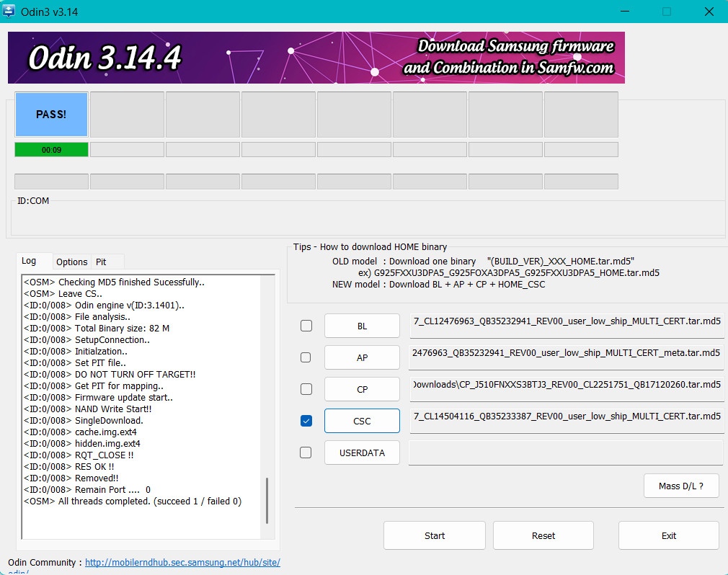Click the 'Remain Port .... 0' log line
Image resolution: width=728 pixels, height=575 pixels.
87,489
